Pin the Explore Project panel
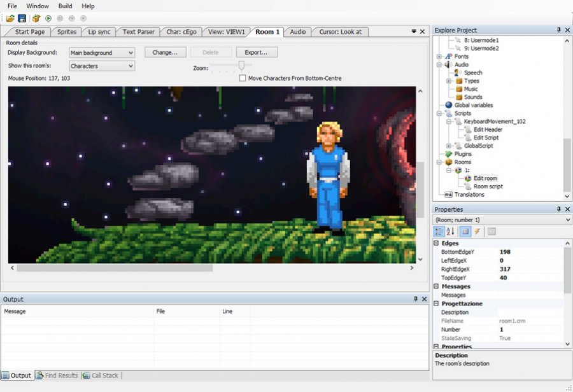The height and width of the screenshot is (392, 573). pyautogui.click(x=559, y=30)
